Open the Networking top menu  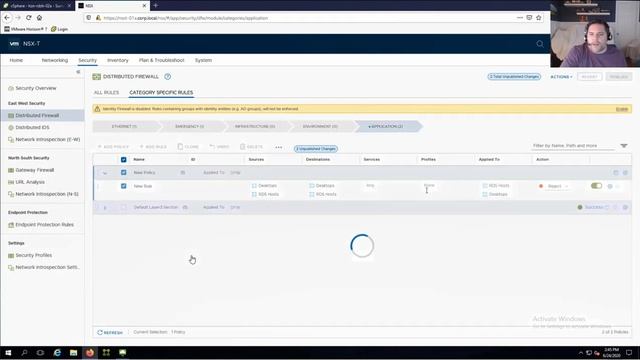(x=55, y=60)
